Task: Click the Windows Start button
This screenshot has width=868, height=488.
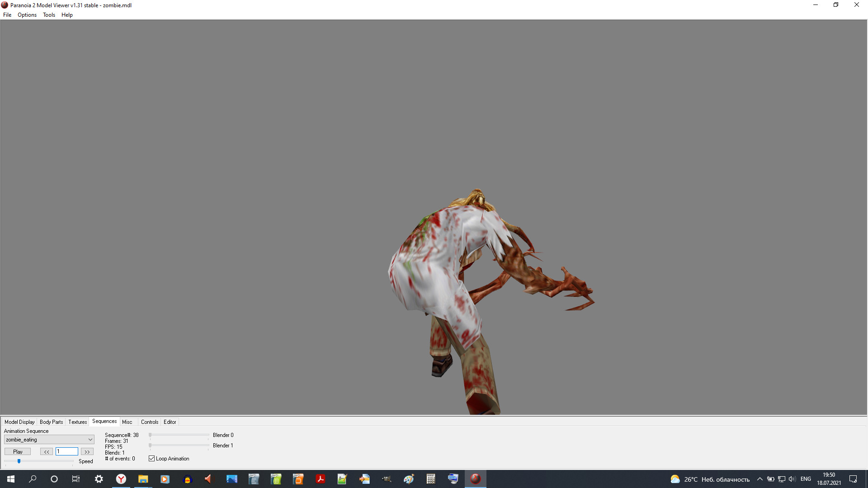Action: (10, 479)
